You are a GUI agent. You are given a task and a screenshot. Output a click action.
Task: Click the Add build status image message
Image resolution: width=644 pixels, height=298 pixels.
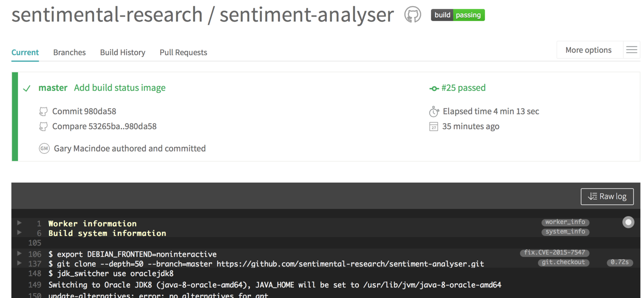[x=120, y=88]
